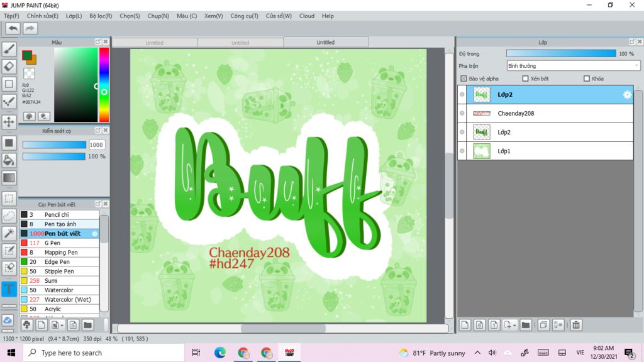The image size is (644, 362).
Task: Enable the Khóa lock checkbox
Action: point(587,79)
